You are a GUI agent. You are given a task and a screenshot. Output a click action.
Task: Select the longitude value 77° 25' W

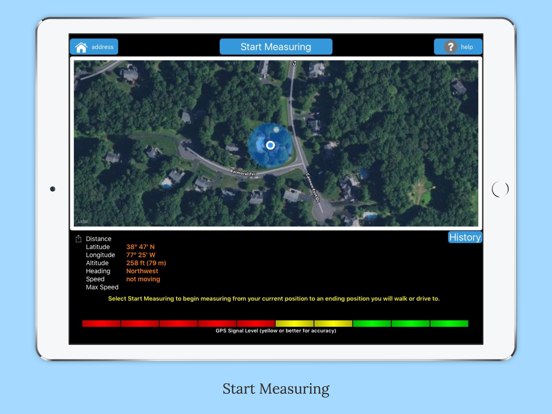[141, 255]
